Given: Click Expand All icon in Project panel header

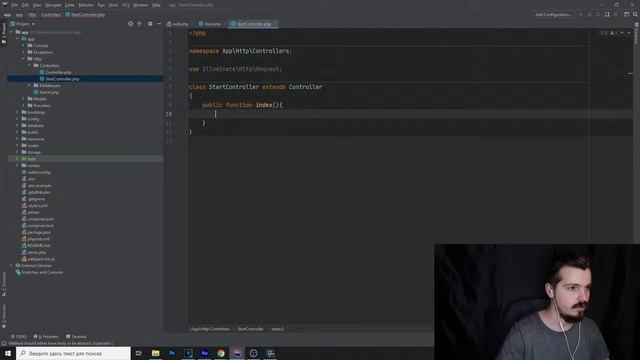Looking at the screenshot, I should (x=140, y=24).
